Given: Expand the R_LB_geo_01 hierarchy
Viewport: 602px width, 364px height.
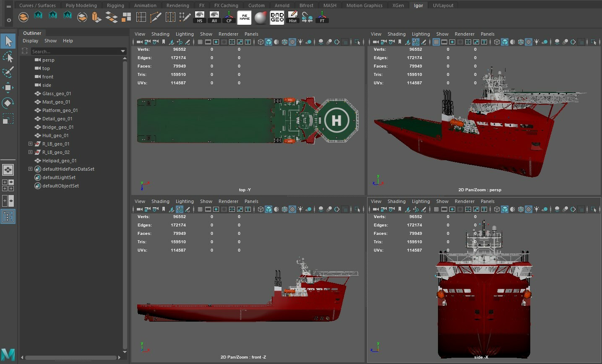Looking at the screenshot, I should tap(30, 144).
